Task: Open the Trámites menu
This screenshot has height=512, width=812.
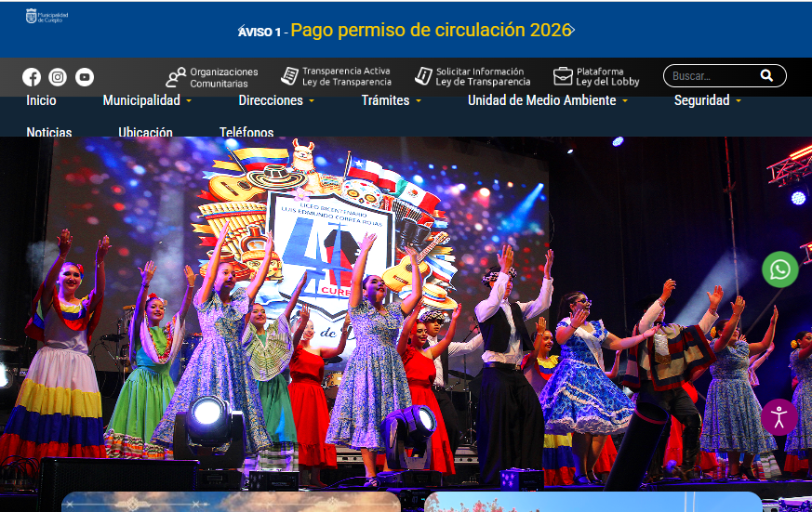Action: pos(385,100)
